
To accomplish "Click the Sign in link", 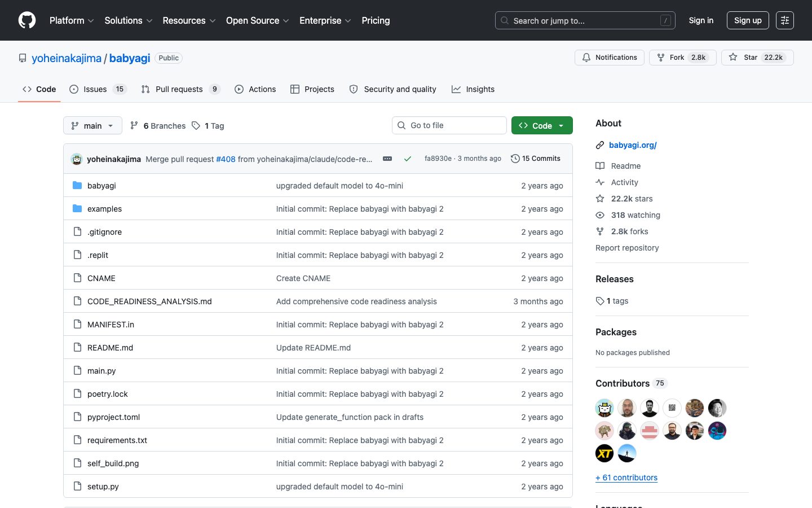I will [x=701, y=20].
